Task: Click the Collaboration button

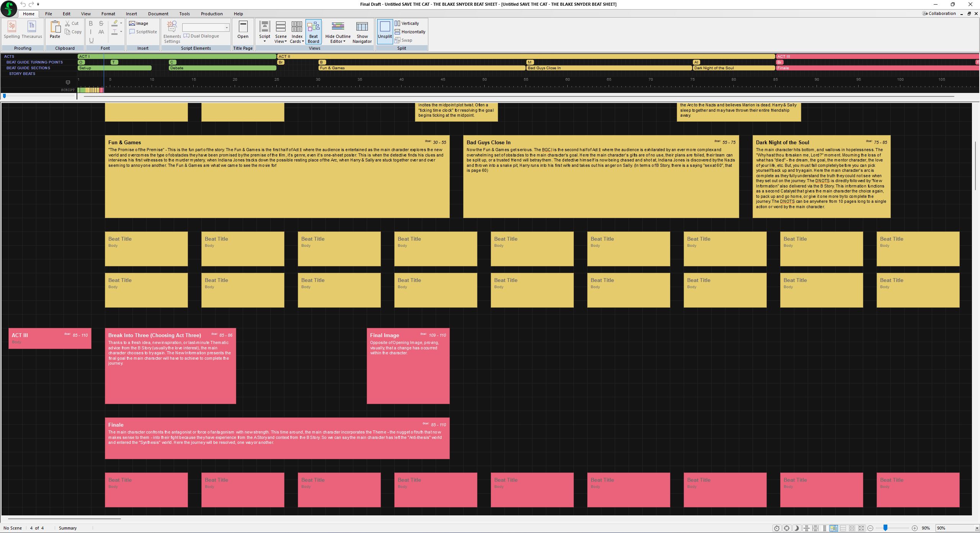Action: pyautogui.click(x=939, y=13)
